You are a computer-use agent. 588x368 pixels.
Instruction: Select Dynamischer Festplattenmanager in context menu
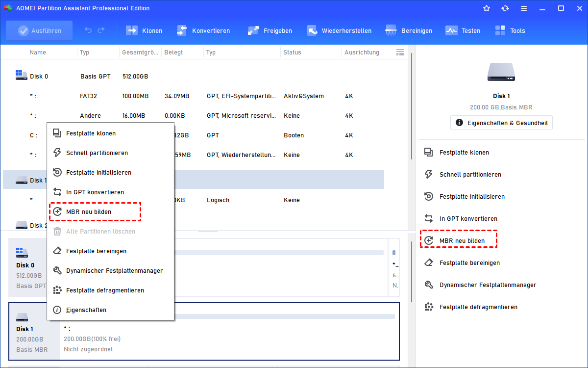point(110,270)
